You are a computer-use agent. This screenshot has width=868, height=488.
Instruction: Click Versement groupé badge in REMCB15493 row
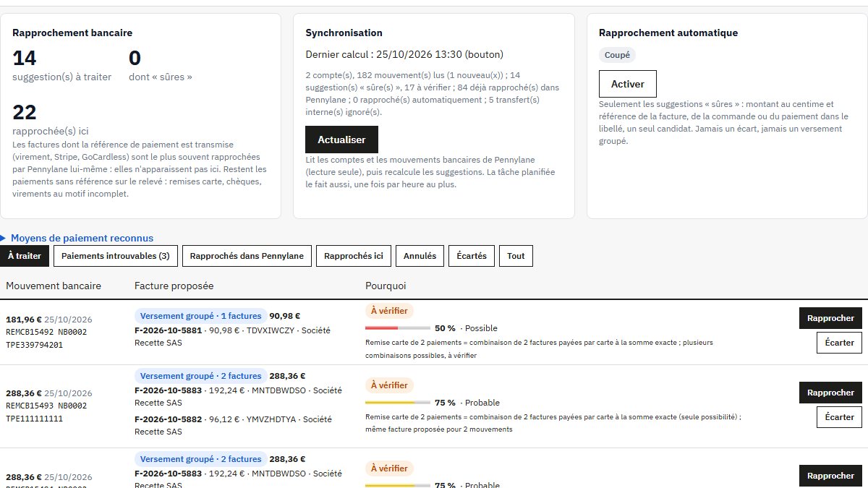click(x=200, y=376)
